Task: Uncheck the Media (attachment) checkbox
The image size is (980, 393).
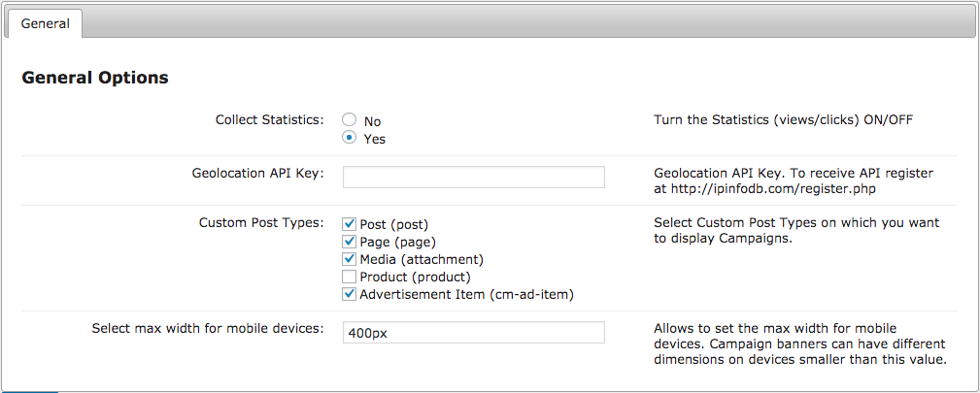Action: tap(350, 259)
